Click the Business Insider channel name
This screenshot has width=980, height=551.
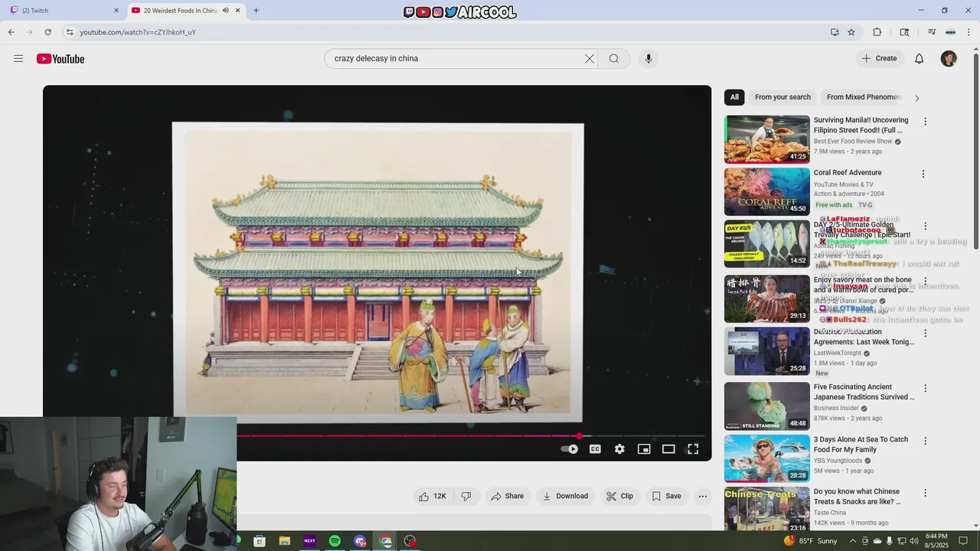(x=836, y=409)
